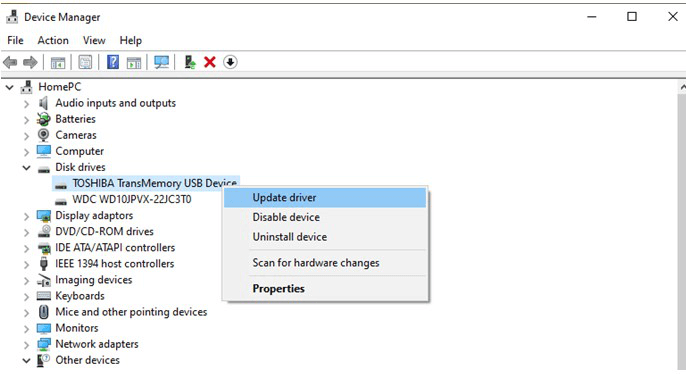Open the View menu
This screenshot has width=686, height=374.
coord(94,40)
